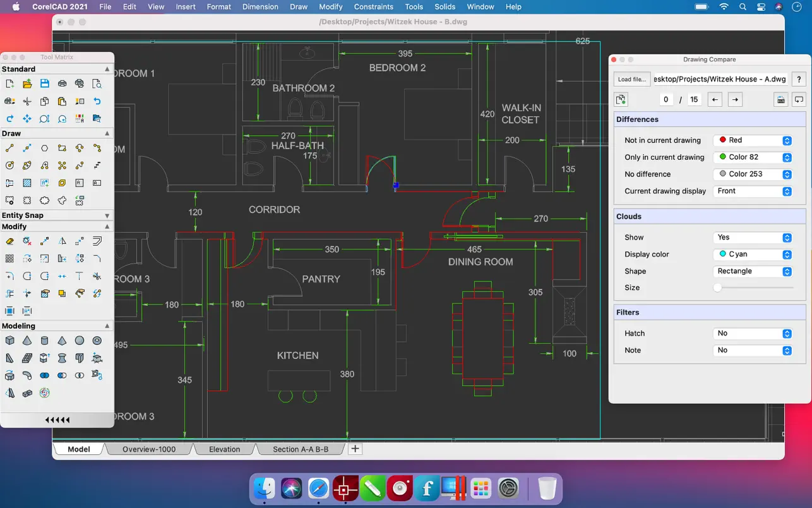Image resolution: width=812 pixels, height=508 pixels.
Task: Click the Mirror tool in Modify section
Action: click(62, 241)
